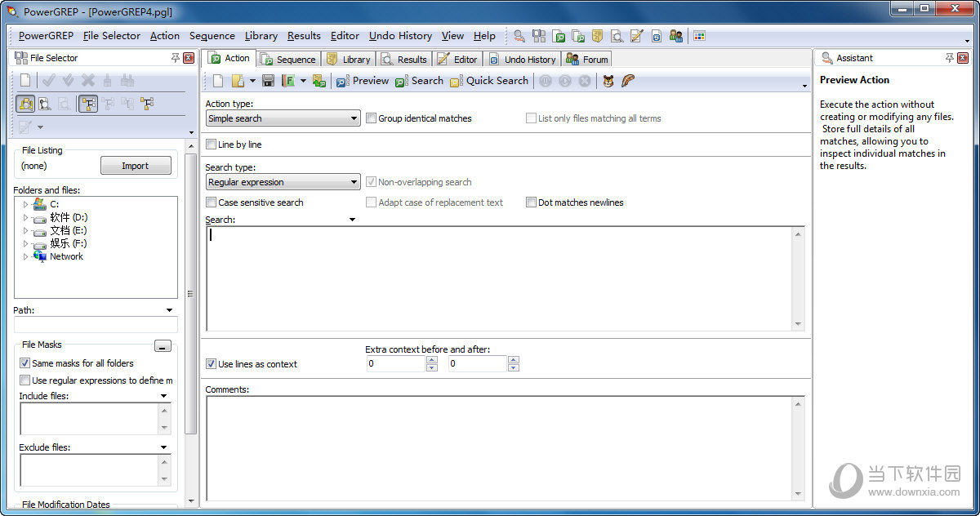Toggle the Line by line checkbox
The image size is (980, 516).
[211, 145]
